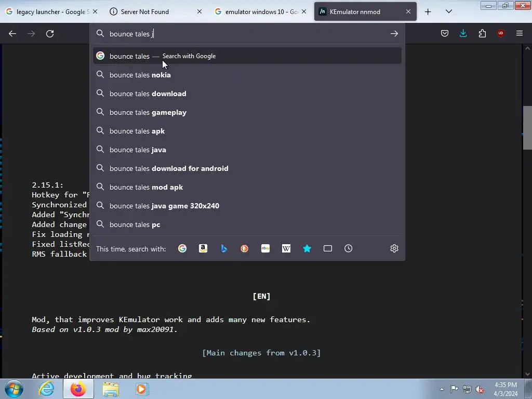Show hidden system tray icons

[442, 389]
